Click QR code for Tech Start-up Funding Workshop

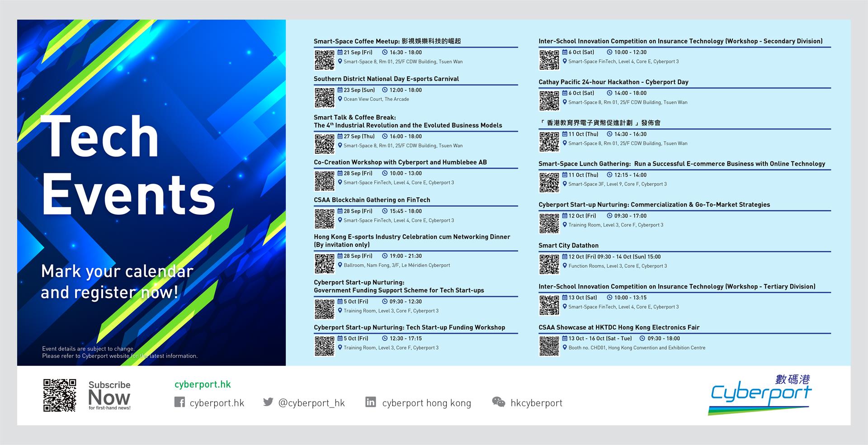tap(325, 346)
